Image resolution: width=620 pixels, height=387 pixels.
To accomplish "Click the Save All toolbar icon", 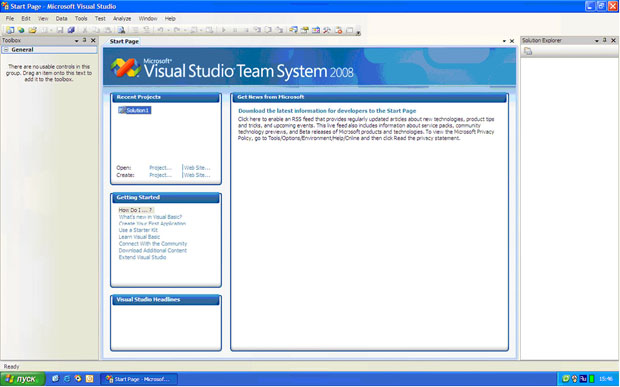I will pyautogui.click(x=71, y=30).
